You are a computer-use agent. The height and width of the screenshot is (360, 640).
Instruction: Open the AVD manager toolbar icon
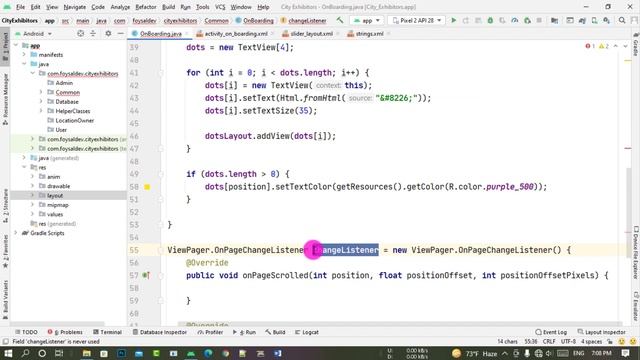tap(594, 20)
